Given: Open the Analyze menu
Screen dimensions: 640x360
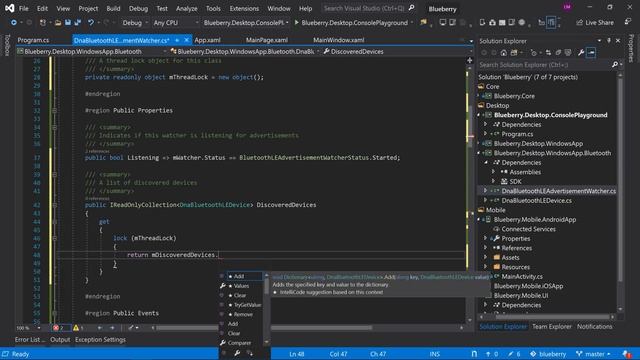Looking at the screenshot, I should coord(187,8).
